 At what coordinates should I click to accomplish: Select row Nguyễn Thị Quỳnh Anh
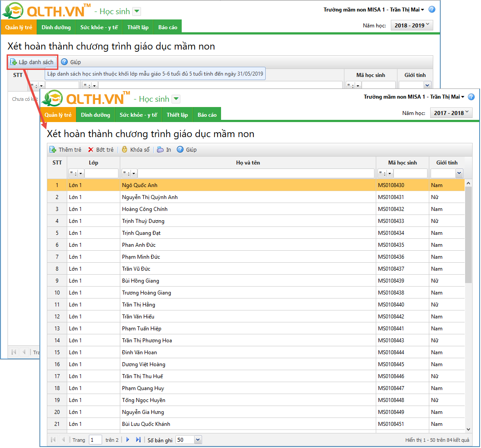coord(256,197)
